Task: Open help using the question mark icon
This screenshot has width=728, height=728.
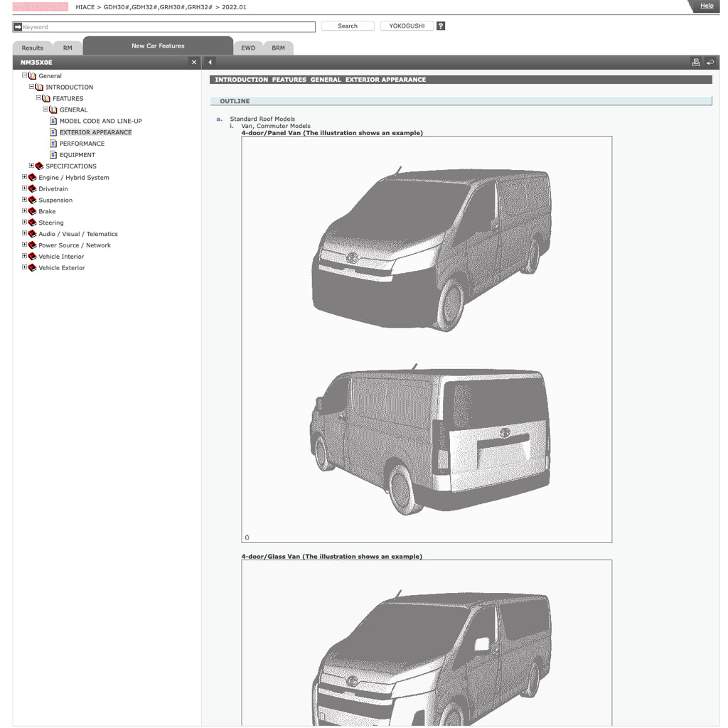Action: [441, 26]
